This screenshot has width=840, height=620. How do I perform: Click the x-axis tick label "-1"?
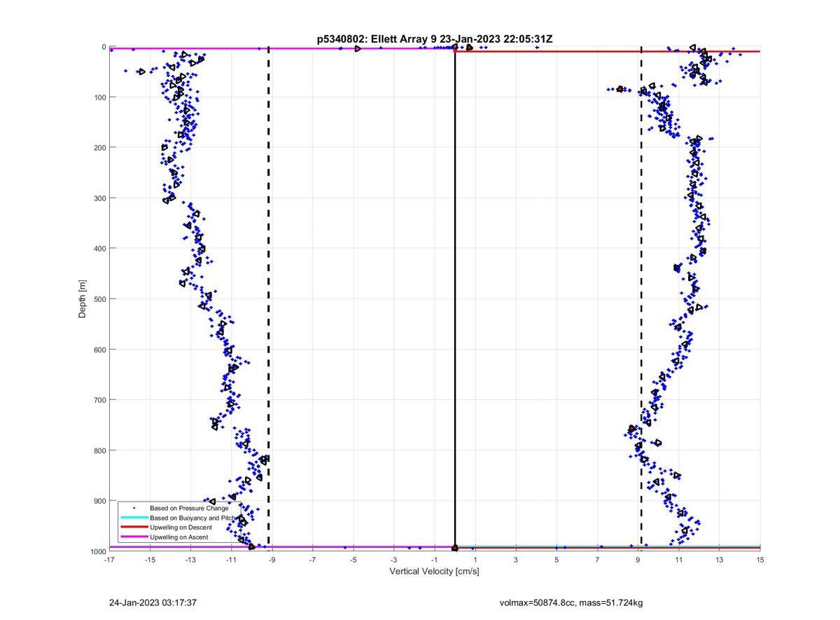click(435, 560)
